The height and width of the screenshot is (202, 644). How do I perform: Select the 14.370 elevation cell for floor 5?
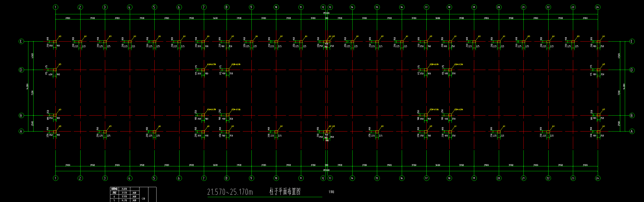[x=124, y=200]
